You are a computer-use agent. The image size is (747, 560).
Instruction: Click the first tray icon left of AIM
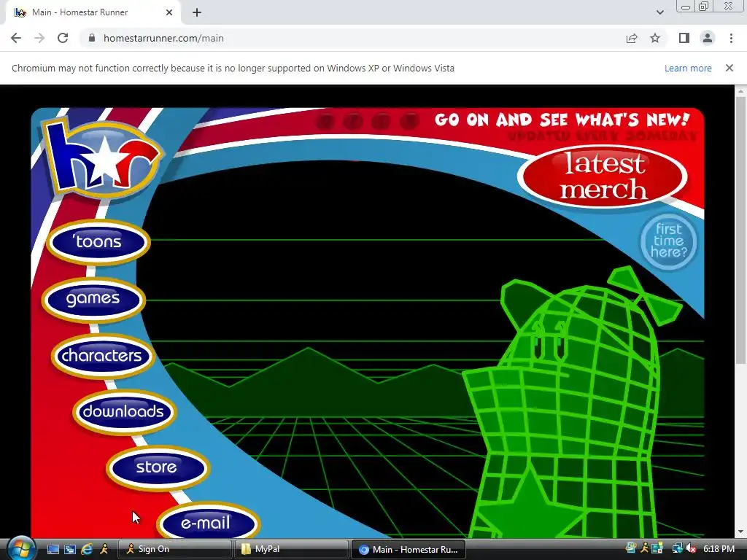[x=631, y=548]
